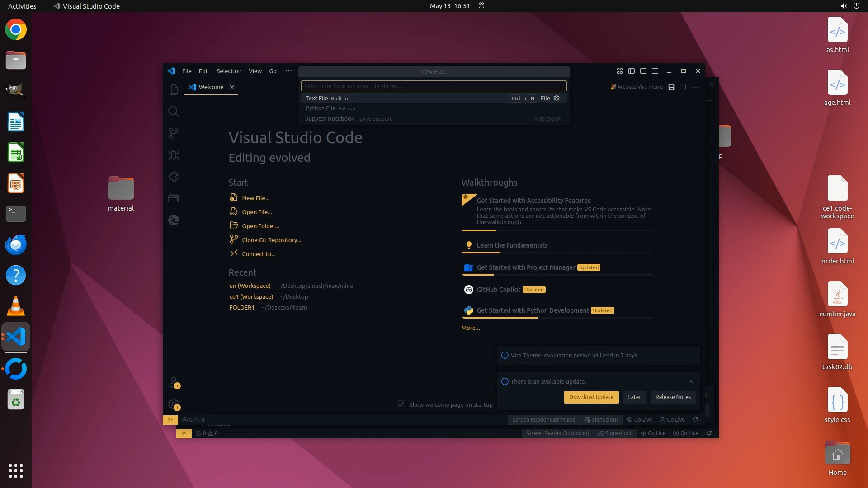Viewport: 868px width, 488px height.
Task: Select the Welcome tab
Action: [211, 87]
